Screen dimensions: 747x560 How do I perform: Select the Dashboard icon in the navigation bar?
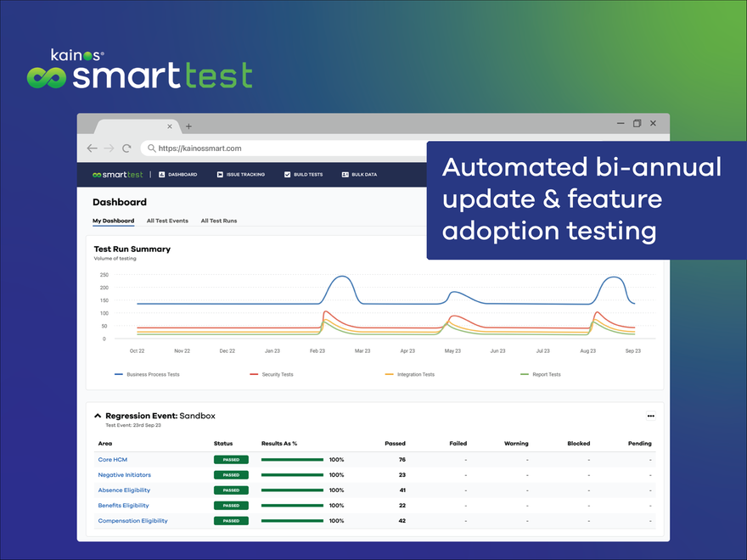pyautogui.click(x=162, y=175)
